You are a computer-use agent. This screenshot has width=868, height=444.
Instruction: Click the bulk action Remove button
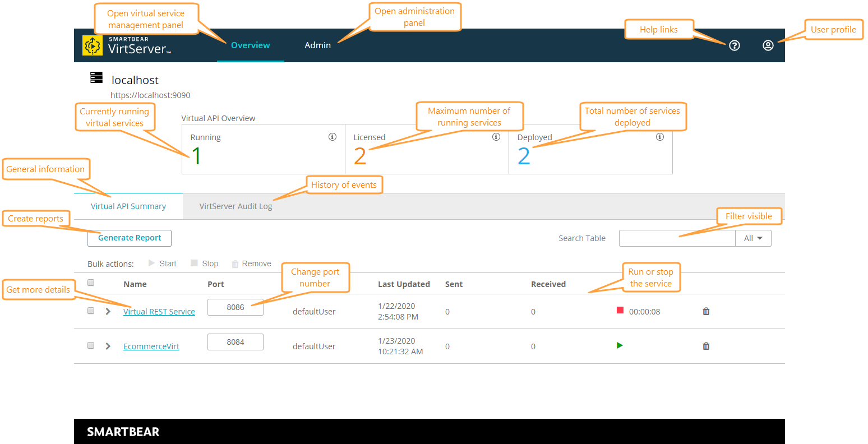click(x=251, y=263)
